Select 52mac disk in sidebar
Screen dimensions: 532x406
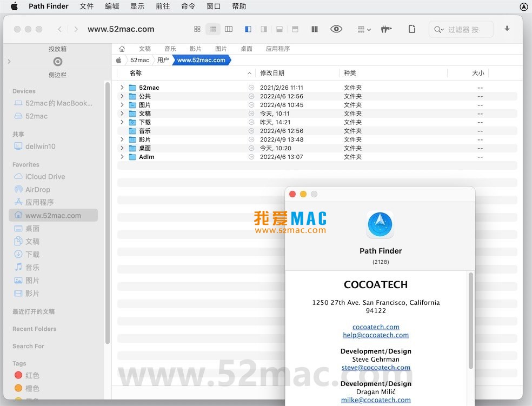[31, 116]
